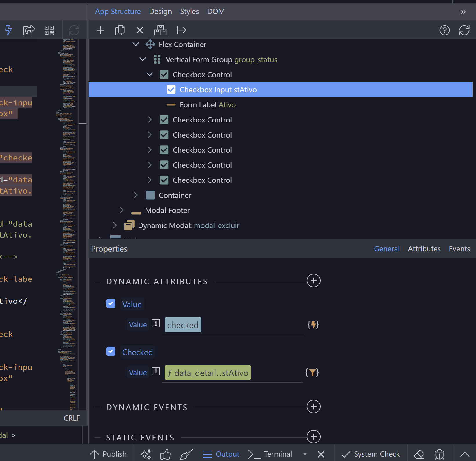This screenshot has height=461, width=476.
Task: Open the Events properties tab
Action: pyautogui.click(x=459, y=249)
